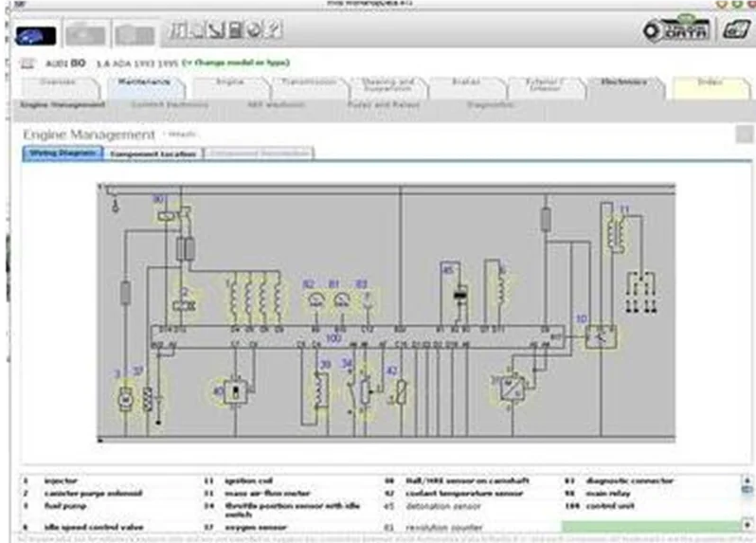
Task: Click the Details link beside Engine Management heading
Action: [181, 135]
